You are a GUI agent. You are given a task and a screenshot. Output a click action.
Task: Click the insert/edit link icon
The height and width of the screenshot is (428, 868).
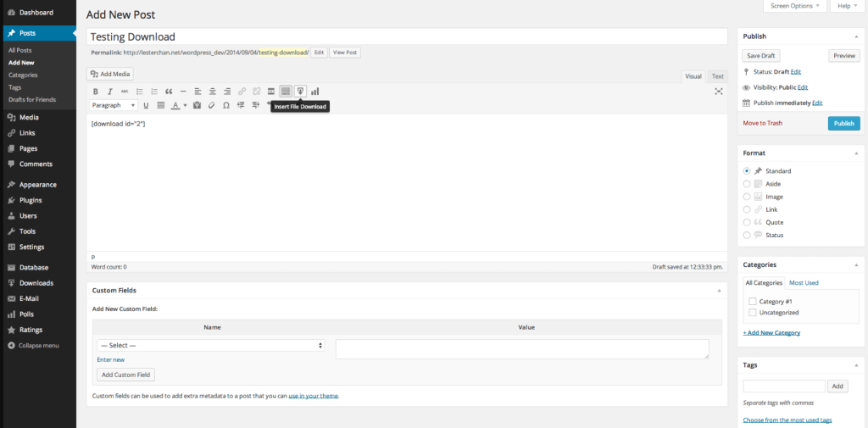242,92
